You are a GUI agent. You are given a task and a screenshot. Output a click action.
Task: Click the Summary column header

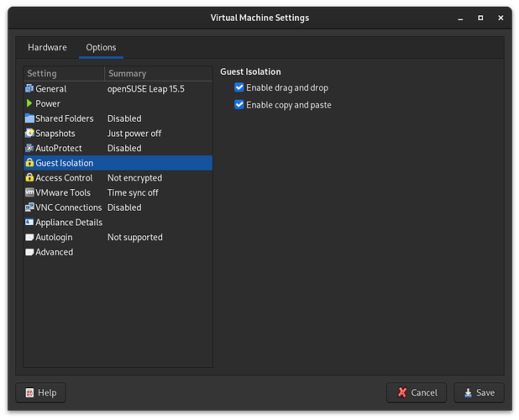click(x=158, y=74)
